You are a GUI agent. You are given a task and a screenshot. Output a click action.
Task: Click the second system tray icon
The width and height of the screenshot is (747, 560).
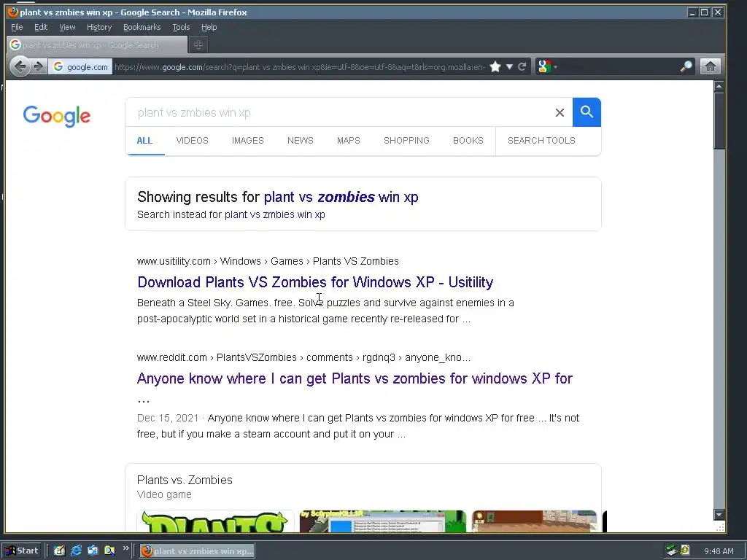684,551
